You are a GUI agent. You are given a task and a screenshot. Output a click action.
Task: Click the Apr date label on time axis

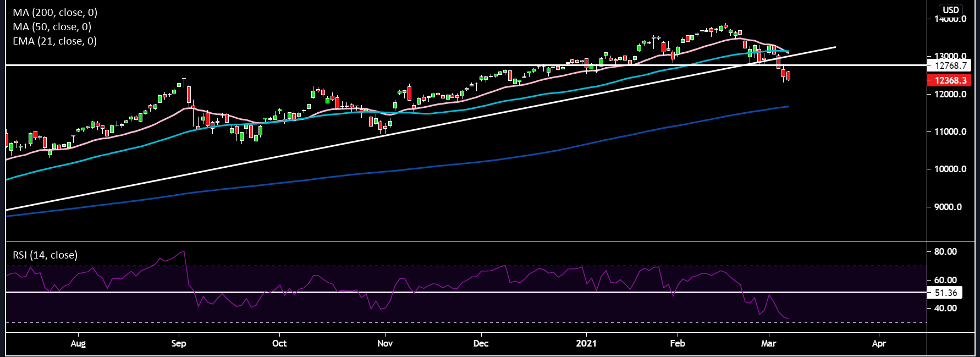click(879, 343)
